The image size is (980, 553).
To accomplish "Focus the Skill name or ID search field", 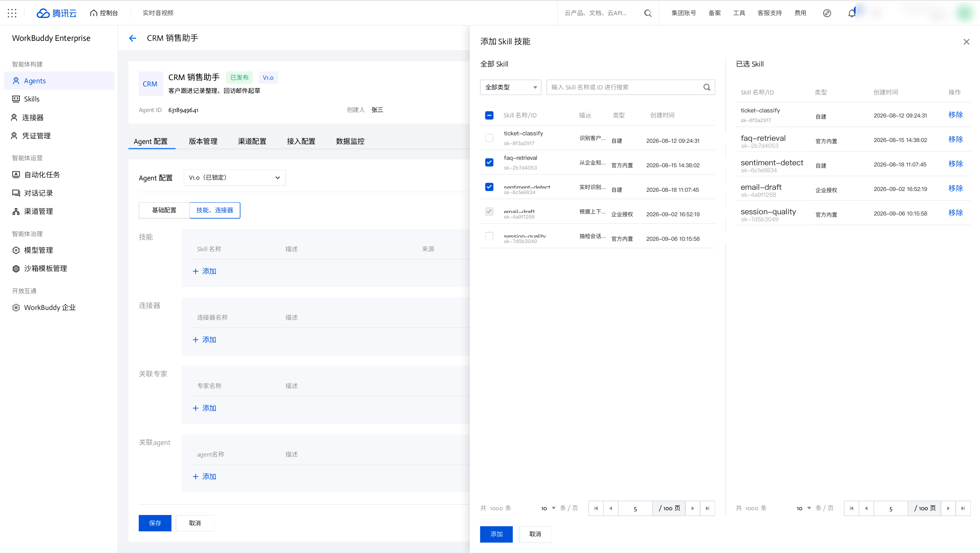I will (630, 87).
